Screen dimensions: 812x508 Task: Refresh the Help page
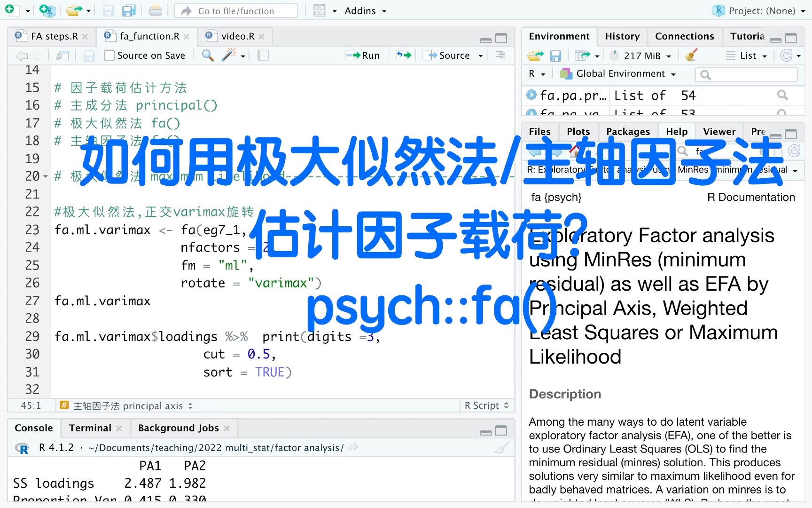pos(794,151)
